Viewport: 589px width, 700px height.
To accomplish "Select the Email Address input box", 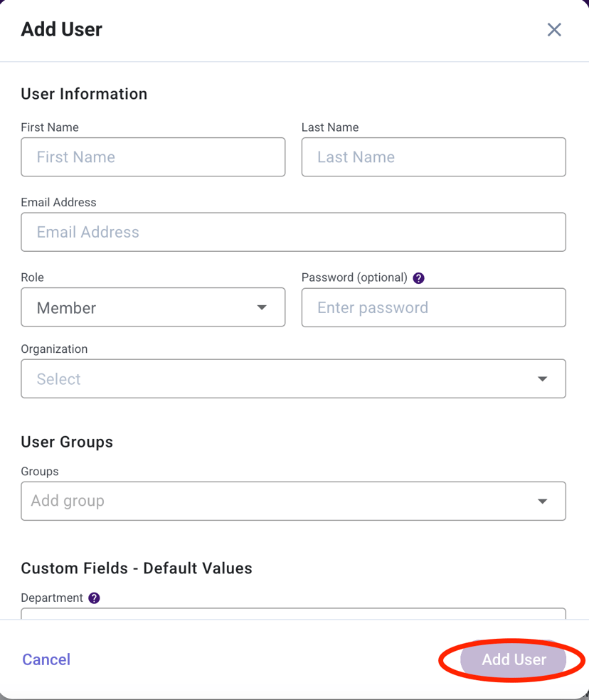I will tap(293, 232).
